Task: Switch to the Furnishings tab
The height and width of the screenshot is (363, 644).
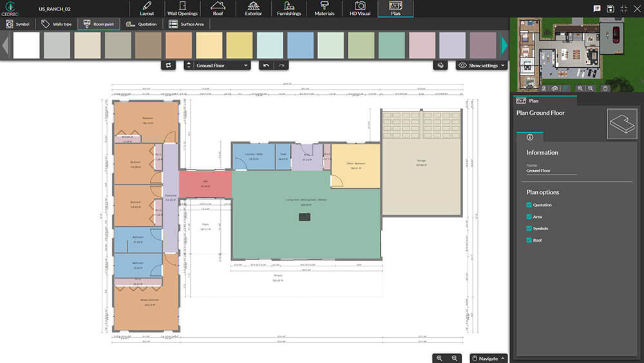Action: (289, 9)
